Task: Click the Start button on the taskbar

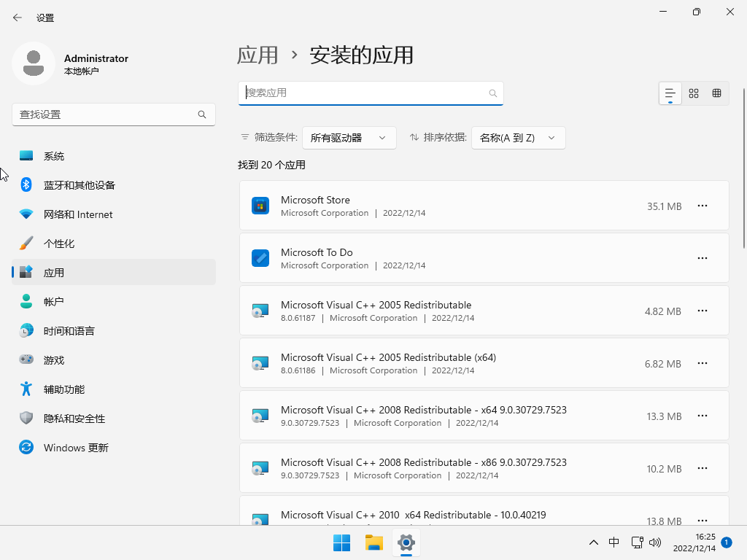Action: click(x=341, y=542)
